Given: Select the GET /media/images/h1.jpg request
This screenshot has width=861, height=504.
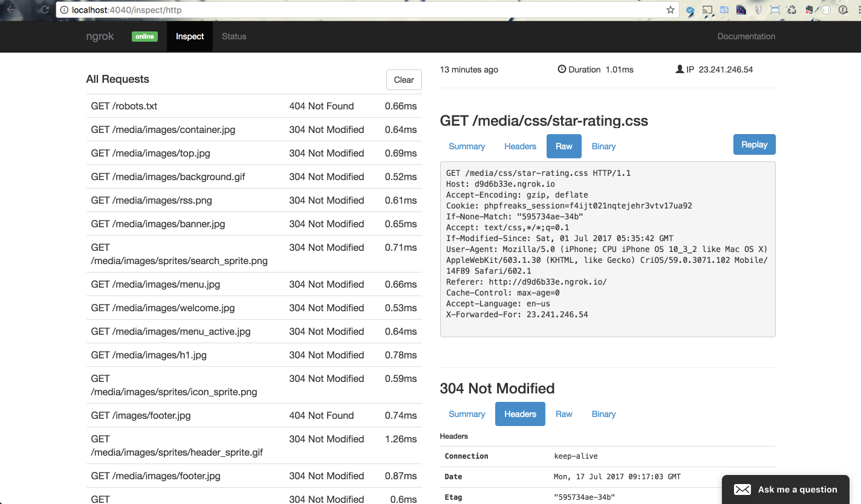Looking at the screenshot, I should pyautogui.click(x=254, y=355).
